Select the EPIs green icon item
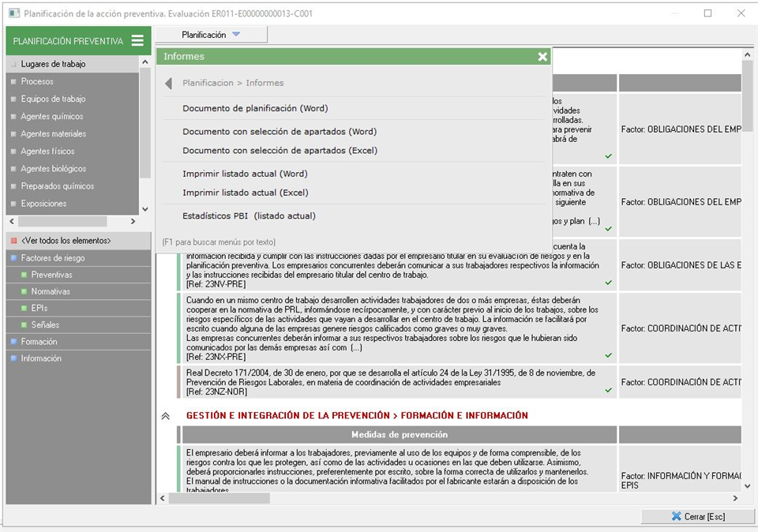 pyautogui.click(x=39, y=309)
